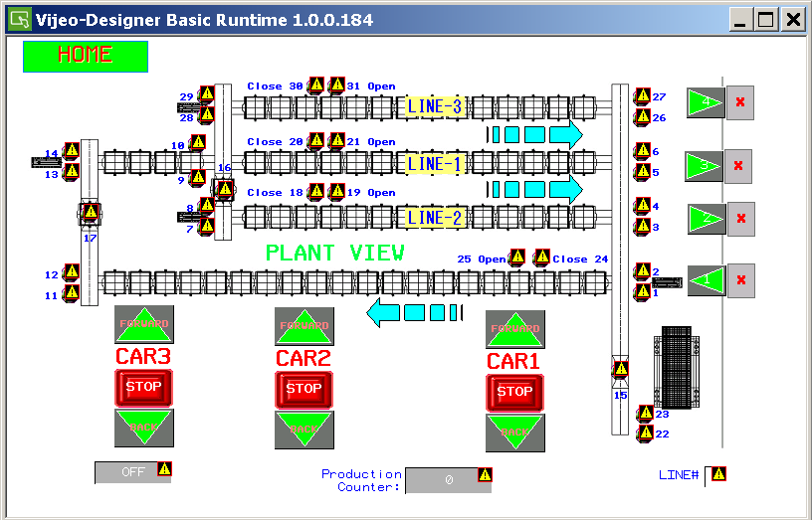Select green arrow button number 1
This screenshot has height=520, width=812.
(x=707, y=280)
